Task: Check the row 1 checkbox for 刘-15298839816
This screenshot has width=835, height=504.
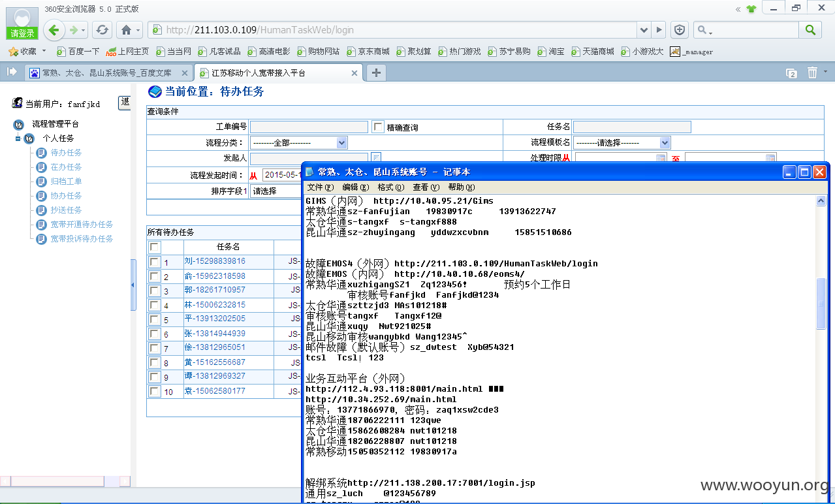Action: (155, 262)
